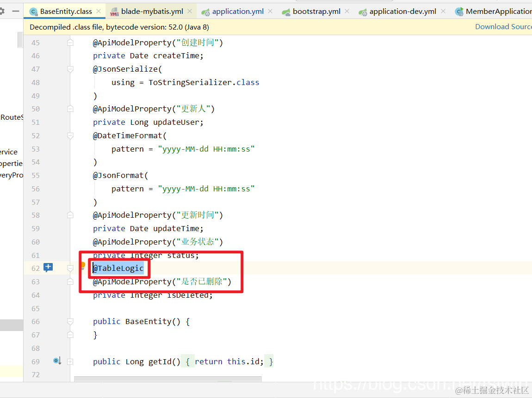
Task: Click the @JsonFormat( annotation text
Action: 120,175
